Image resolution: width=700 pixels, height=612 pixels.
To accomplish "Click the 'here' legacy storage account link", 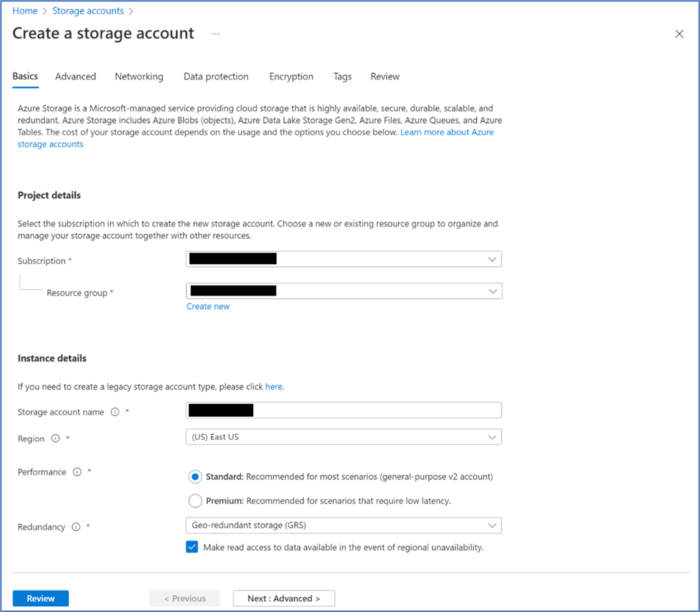I will (x=274, y=387).
